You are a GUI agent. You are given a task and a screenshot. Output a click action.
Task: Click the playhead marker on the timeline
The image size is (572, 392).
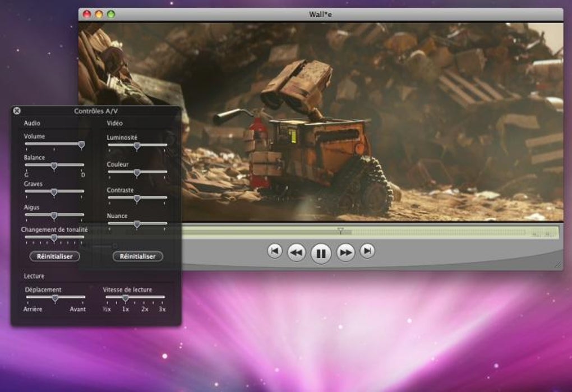(340, 230)
